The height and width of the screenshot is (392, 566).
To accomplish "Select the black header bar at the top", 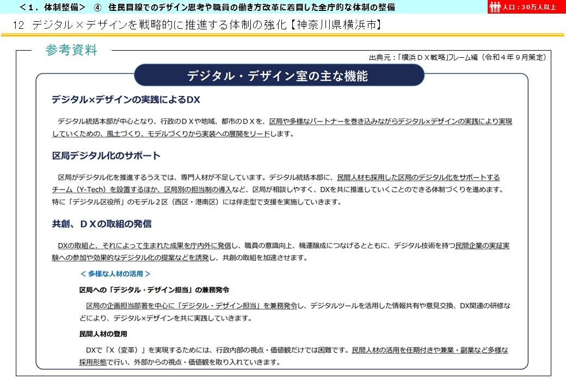I will [245, 8].
